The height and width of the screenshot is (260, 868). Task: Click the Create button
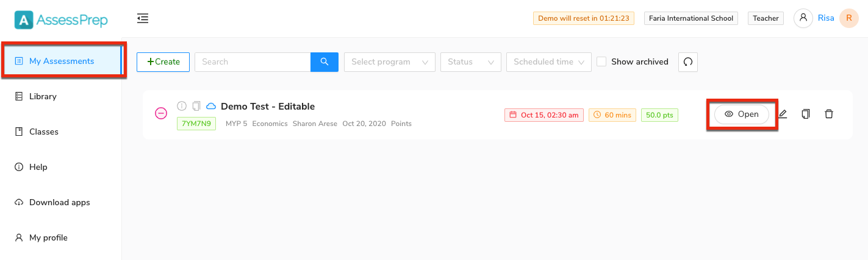pos(163,62)
